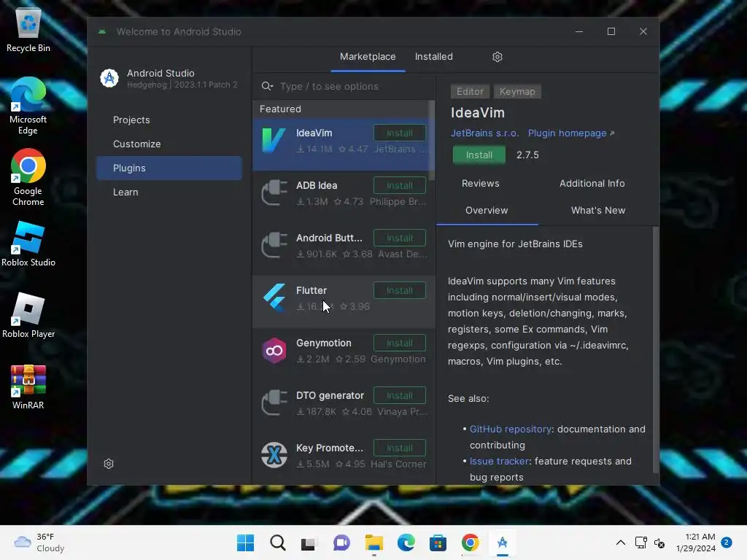Click the ADB Idea plug icon
Viewport: 747px width, 560px height.
click(x=274, y=192)
